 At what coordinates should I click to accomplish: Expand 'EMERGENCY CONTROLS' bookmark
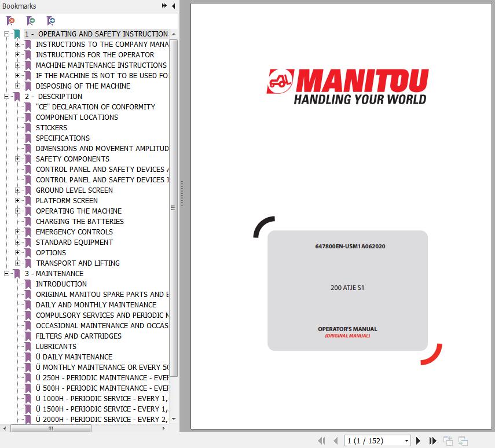pos(18,232)
